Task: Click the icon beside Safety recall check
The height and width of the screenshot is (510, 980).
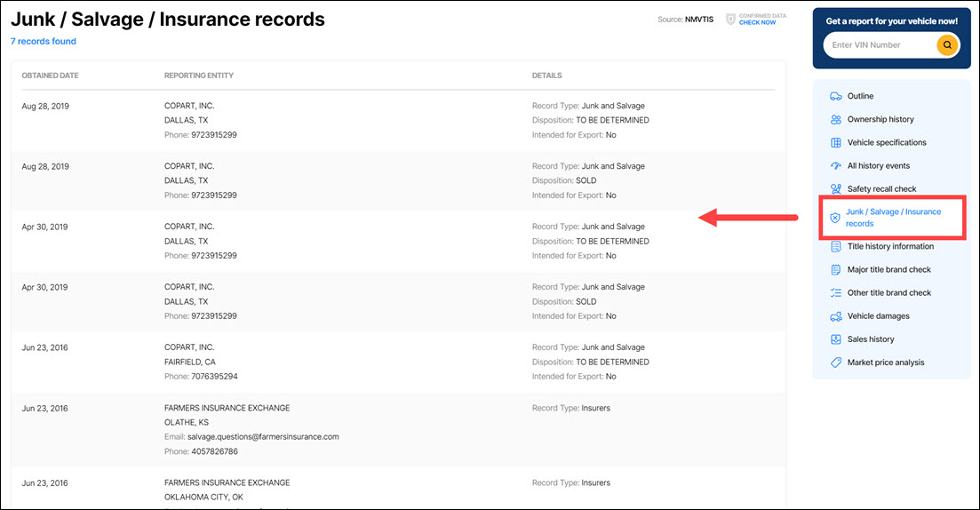Action: 835,188
